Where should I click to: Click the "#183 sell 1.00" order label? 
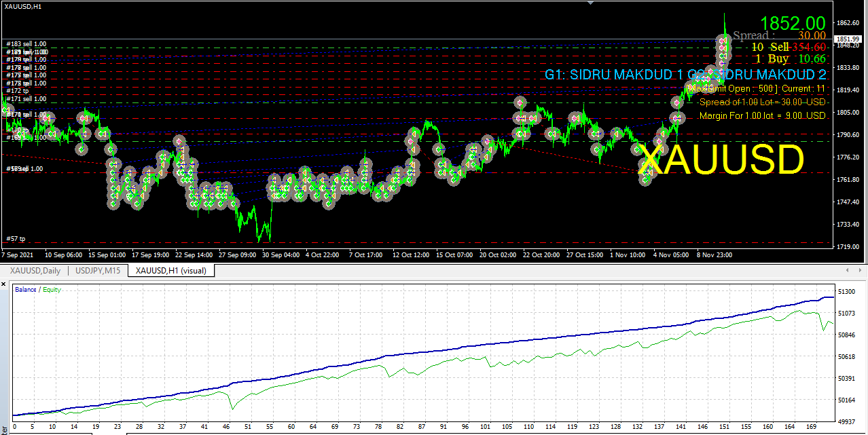coord(26,44)
